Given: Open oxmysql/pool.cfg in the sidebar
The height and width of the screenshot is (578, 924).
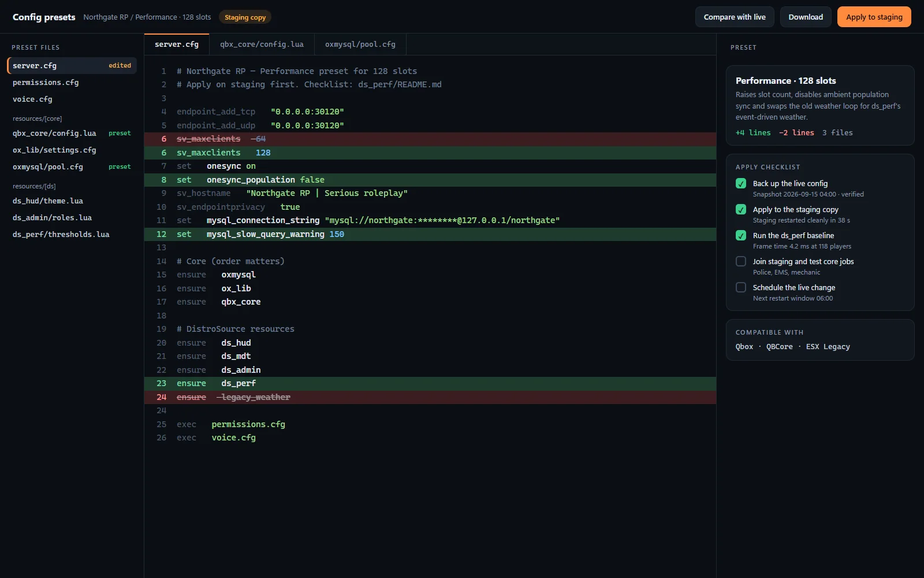Looking at the screenshot, I should [72, 166].
